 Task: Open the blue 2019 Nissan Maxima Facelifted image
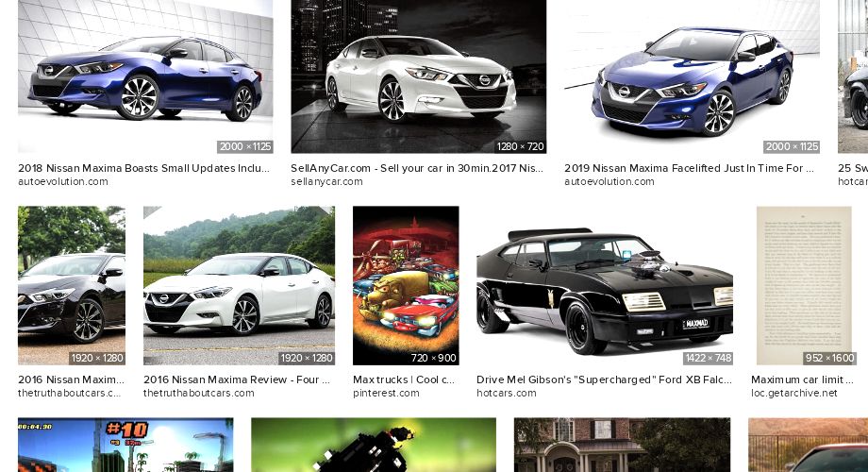[x=692, y=76]
